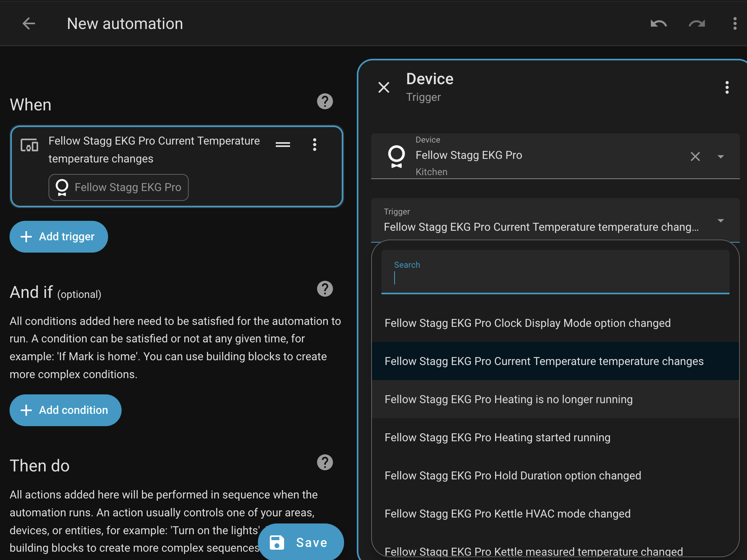Open help for the Then do section

[325, 463]
